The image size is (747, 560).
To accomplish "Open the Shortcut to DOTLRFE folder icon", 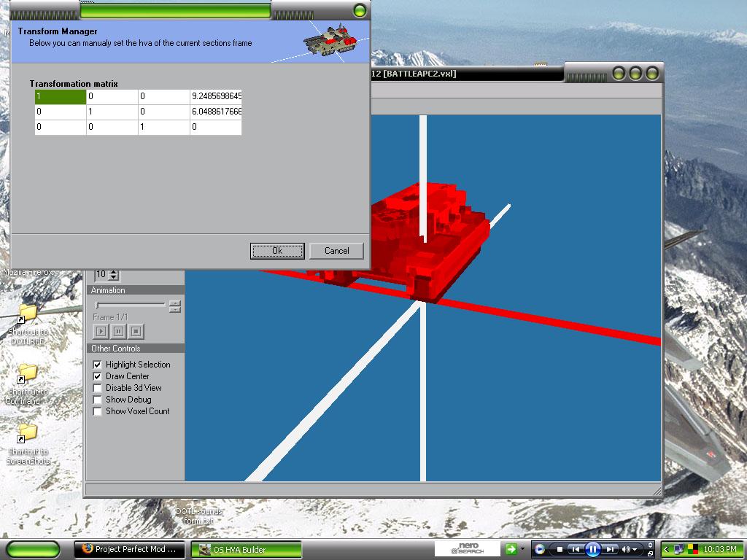I will click(x=28, y=313).
